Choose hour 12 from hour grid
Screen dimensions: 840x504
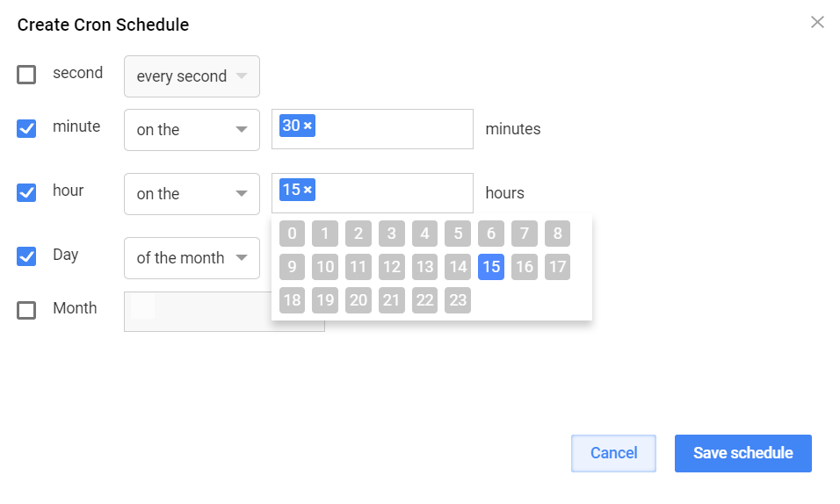392,267
